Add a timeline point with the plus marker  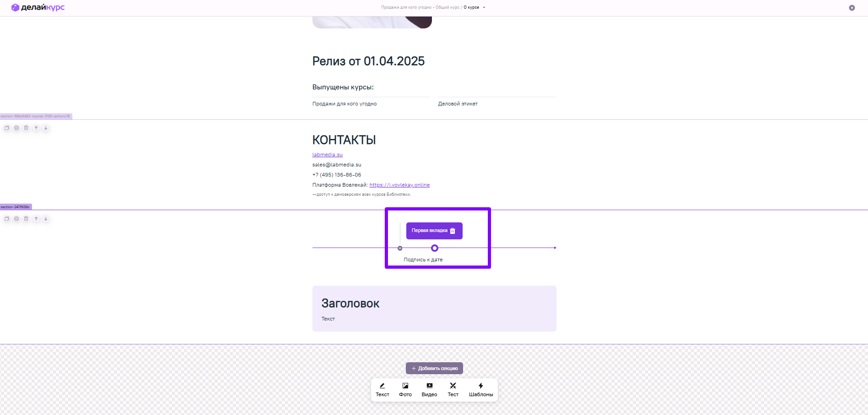pyautogui.click(x=400, y=248)
